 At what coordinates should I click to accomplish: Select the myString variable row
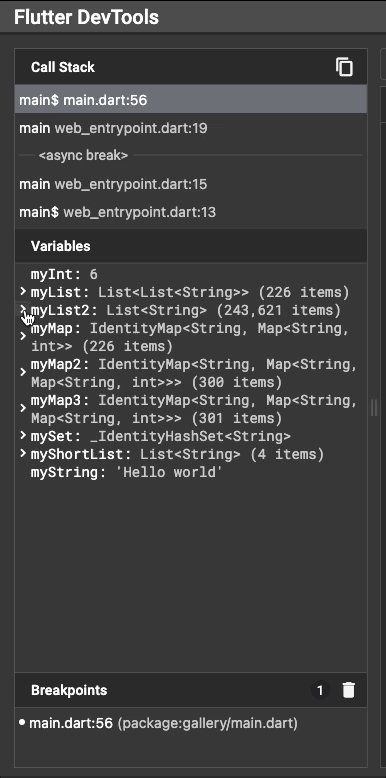coord(191,472)
